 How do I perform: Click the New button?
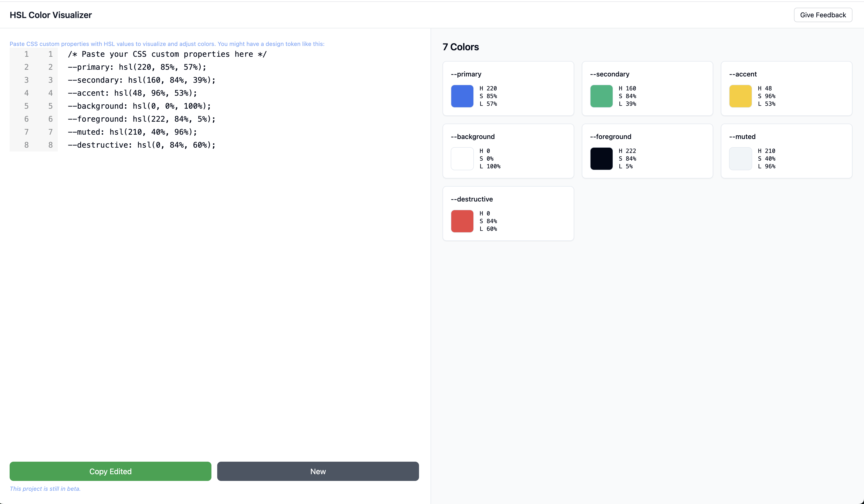click(318, 472)
